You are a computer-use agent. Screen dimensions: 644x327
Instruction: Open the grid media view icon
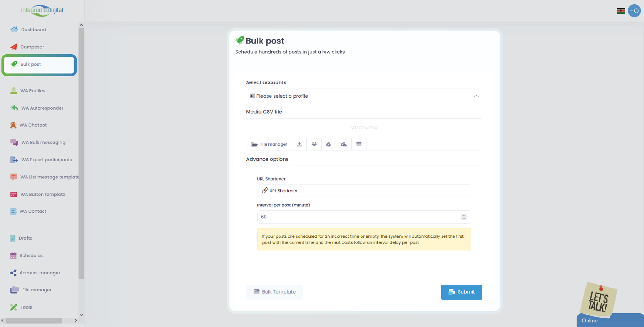[359, 144]
